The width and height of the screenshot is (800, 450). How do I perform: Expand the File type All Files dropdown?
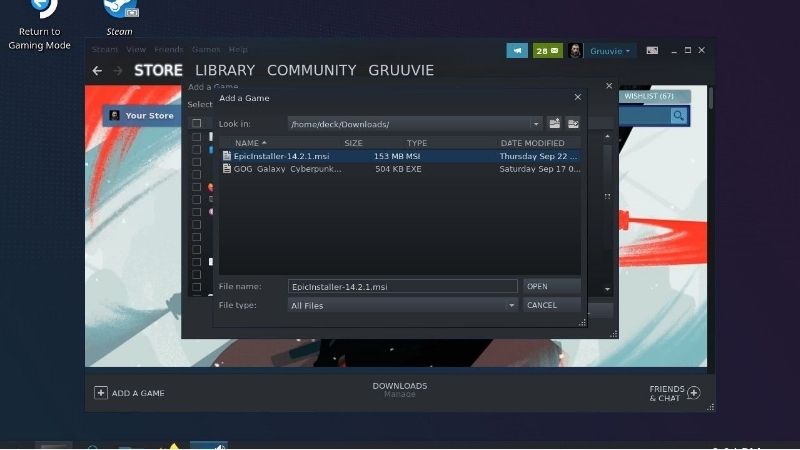[511, 305]
